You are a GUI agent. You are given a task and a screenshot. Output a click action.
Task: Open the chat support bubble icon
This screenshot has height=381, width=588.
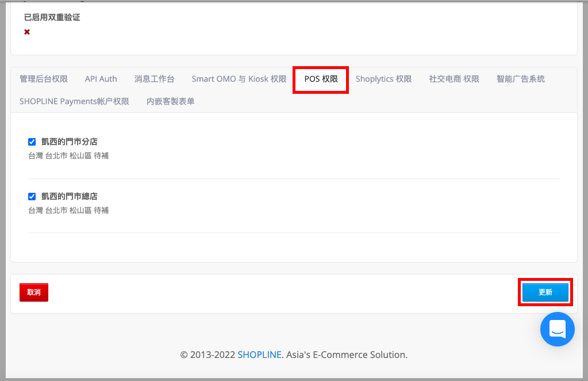click(558, 329)
